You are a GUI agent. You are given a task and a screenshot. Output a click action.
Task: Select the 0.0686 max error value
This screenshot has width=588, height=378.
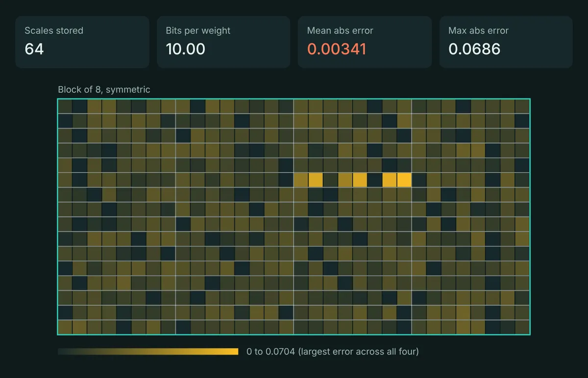(x=474, y=49)
